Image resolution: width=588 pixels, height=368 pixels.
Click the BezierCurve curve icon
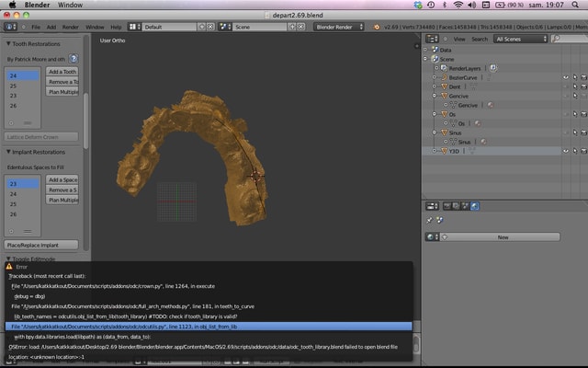[x=442, y=77]
